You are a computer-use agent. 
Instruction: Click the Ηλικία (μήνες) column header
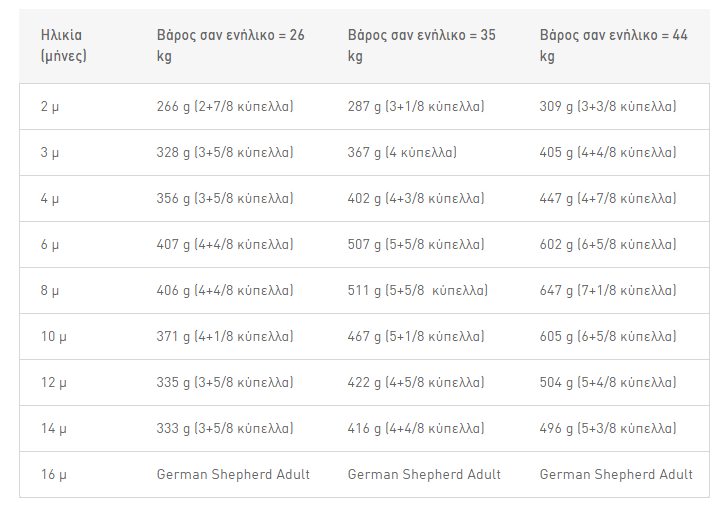pyautogui.click(x=63, y=45)
